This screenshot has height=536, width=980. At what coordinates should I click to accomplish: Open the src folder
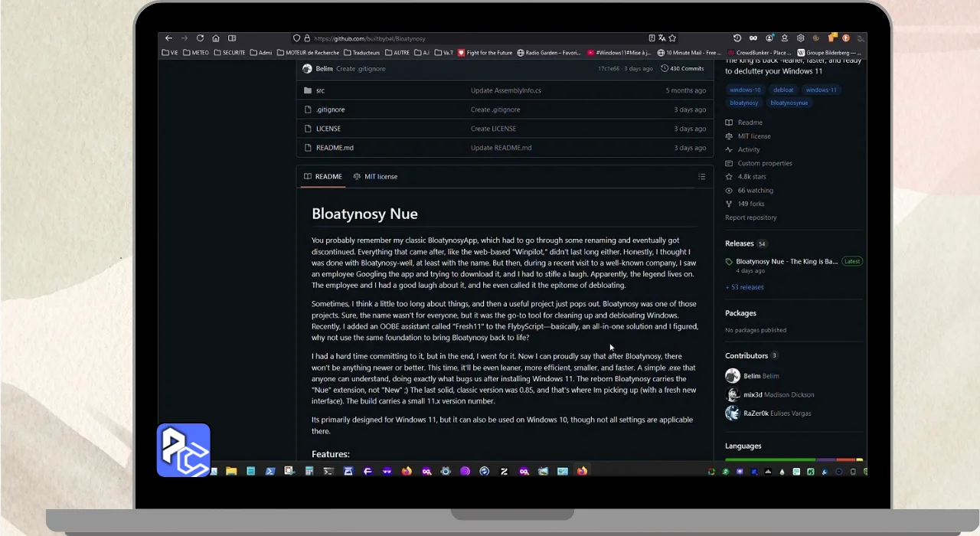pyautogui.click(x=320, y=90)
